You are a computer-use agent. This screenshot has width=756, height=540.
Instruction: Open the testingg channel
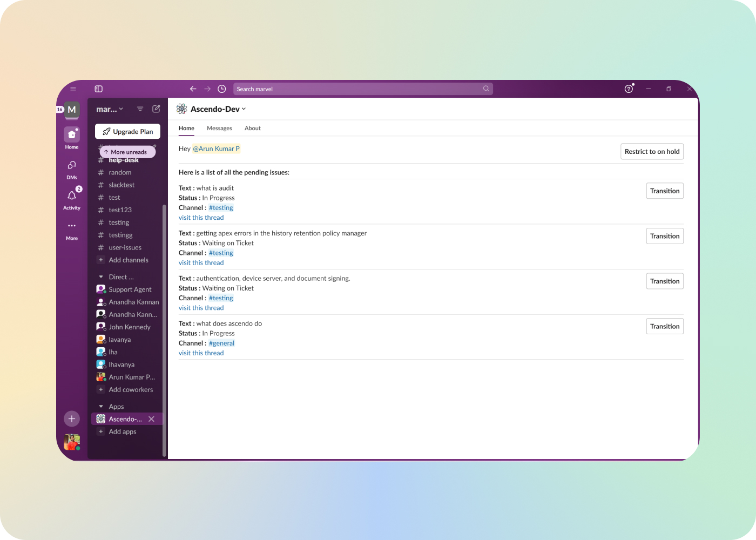point(127,235)
